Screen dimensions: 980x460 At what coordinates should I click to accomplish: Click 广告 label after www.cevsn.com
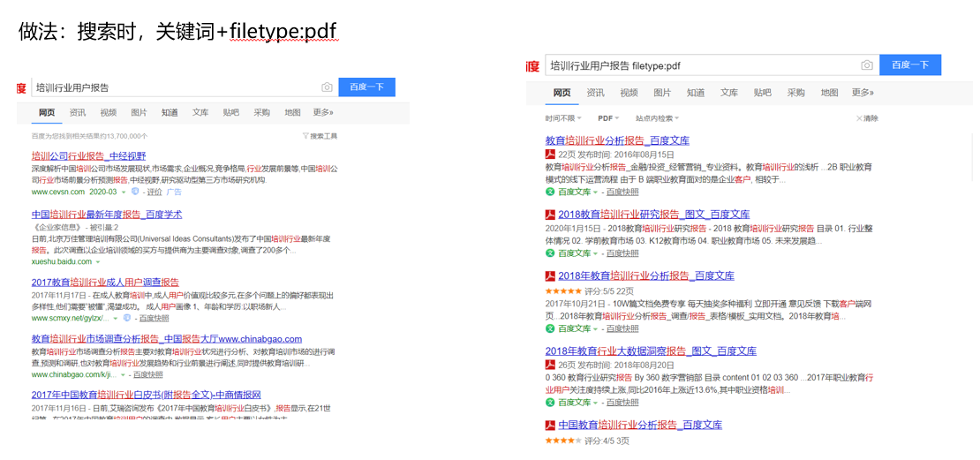[174, 192]
